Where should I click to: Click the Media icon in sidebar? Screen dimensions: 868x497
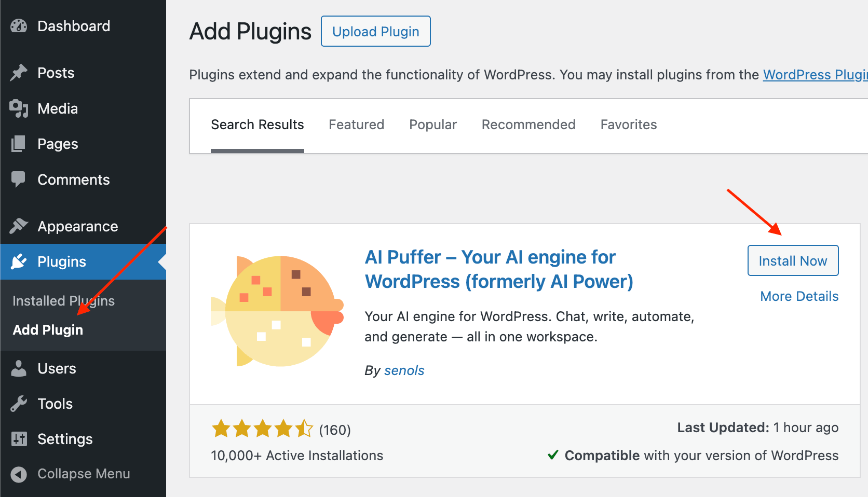pyautogui.click(x=19, y=108)
